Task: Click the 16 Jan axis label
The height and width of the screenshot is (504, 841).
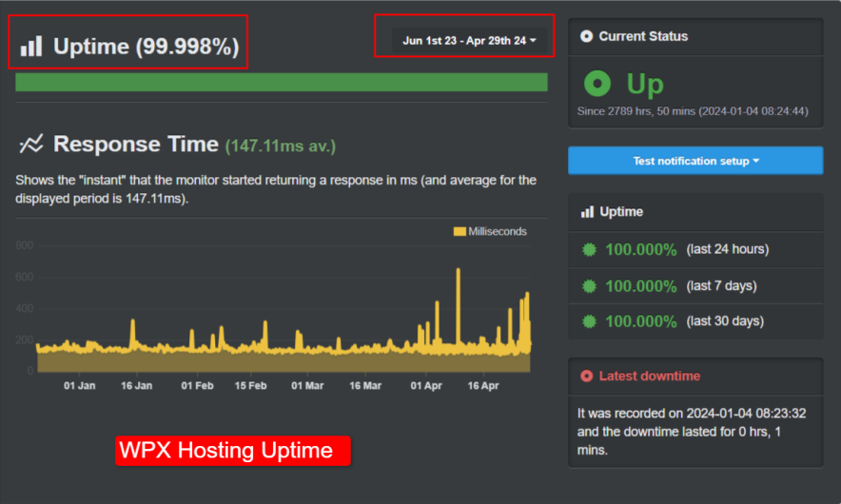Action: click(136, 385)
